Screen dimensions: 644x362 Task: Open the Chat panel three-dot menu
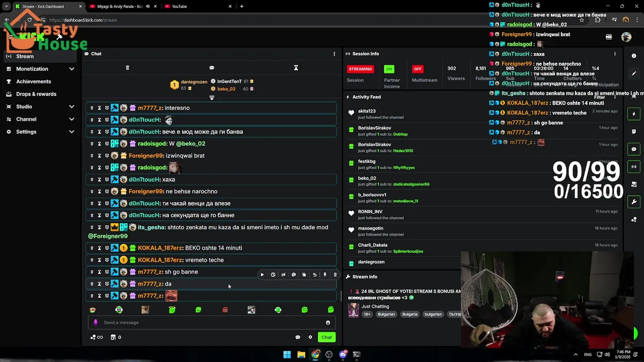tap(334, 54)
